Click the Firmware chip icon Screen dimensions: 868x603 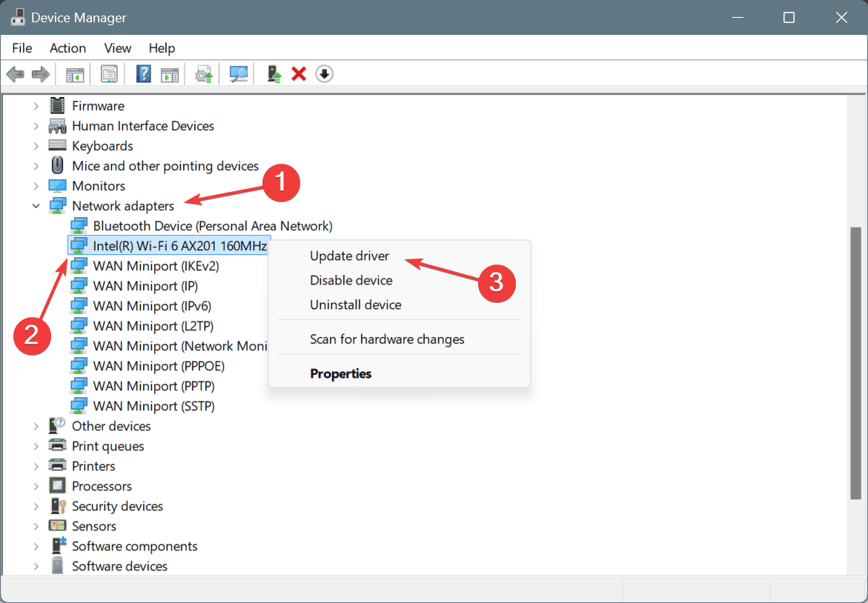57,105
